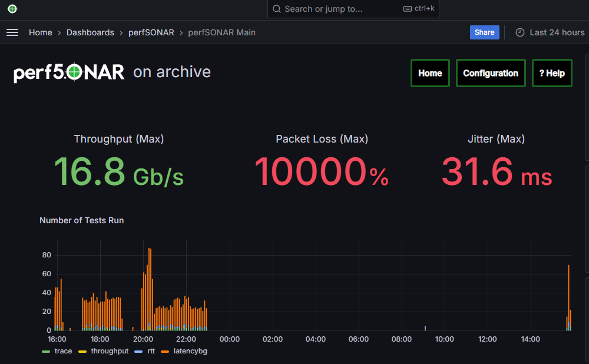This screenshot has width=589, height=364.
Task: Click the Number of Tests Run title
Action: tap(81, 220)
